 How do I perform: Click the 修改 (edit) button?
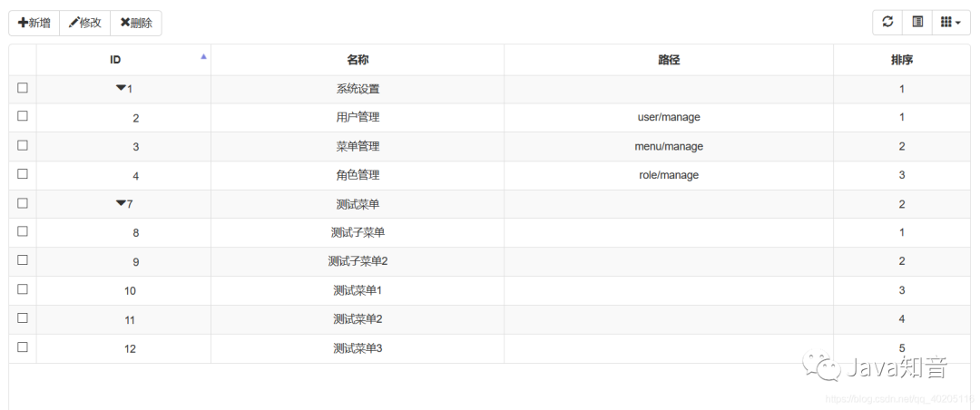pos(85,23)
